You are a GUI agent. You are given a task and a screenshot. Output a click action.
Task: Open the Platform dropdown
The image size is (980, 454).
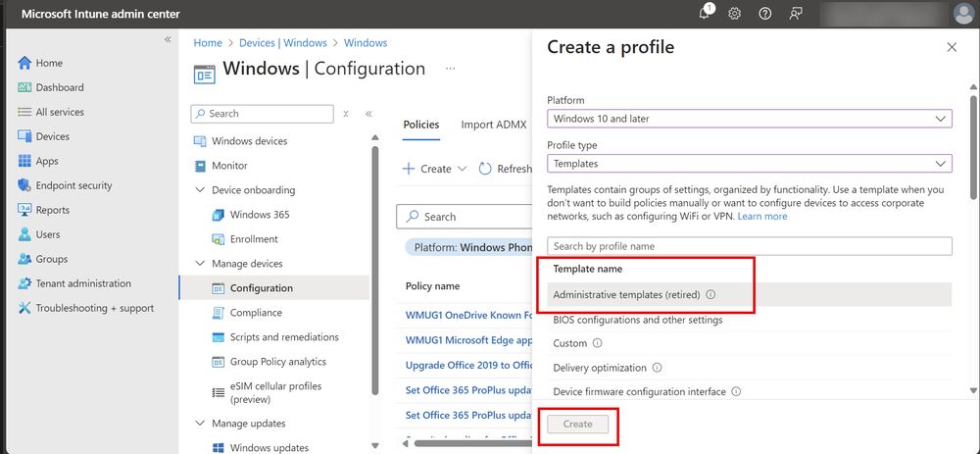tap(750, 119)
